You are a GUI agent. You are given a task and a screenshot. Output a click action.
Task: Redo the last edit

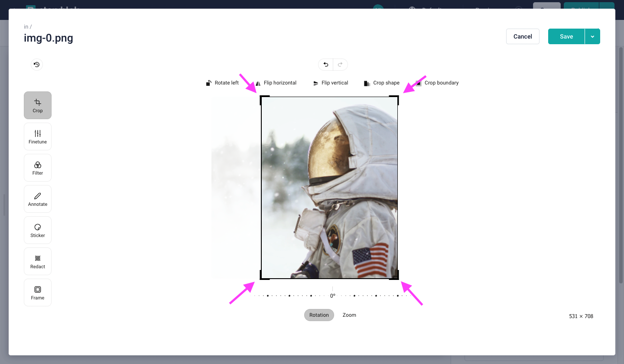[340, 65]
